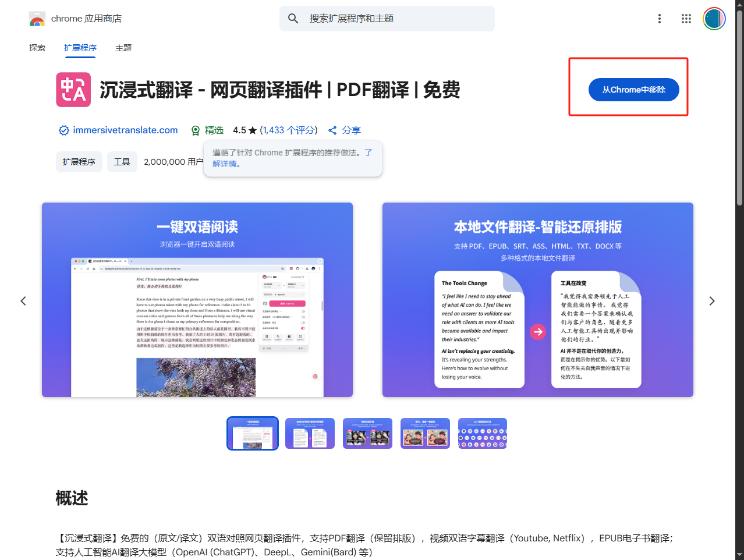Open the account profile avatar
Image resolution: width=744 pixels, height=560 pixels.
[x=714, y=19]
